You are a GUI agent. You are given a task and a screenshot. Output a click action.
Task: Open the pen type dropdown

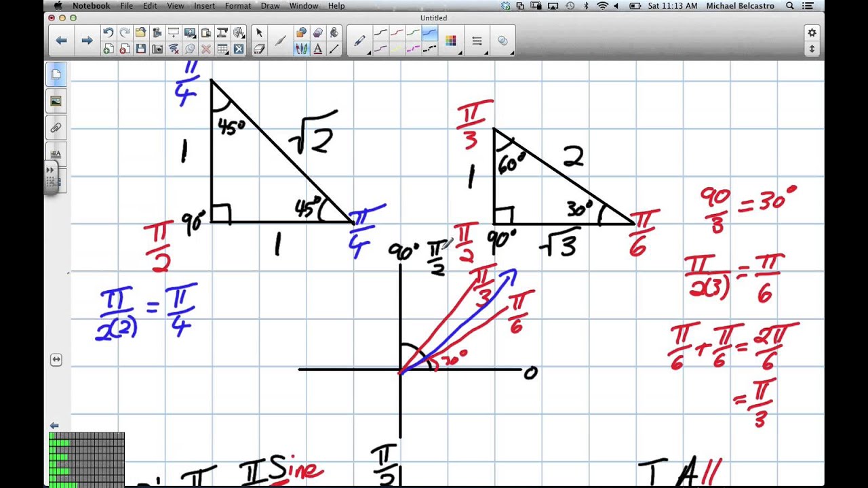pyautogui.click(x=359, y=41)
